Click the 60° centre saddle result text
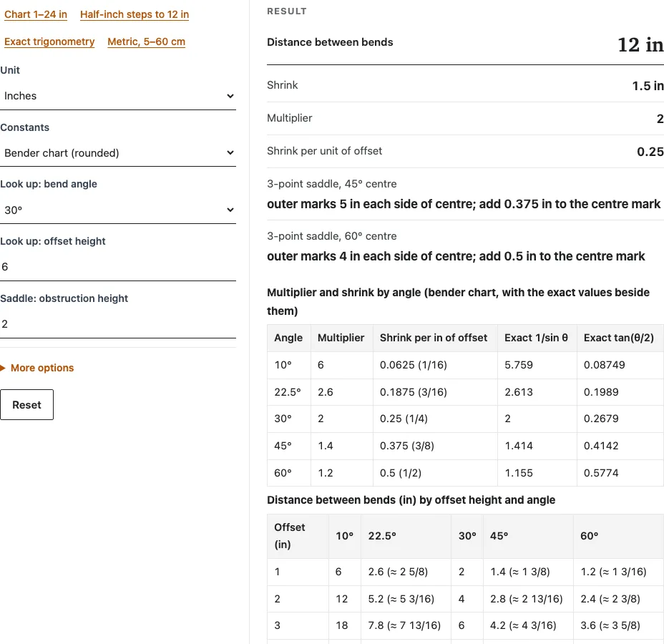 [456, 256]
